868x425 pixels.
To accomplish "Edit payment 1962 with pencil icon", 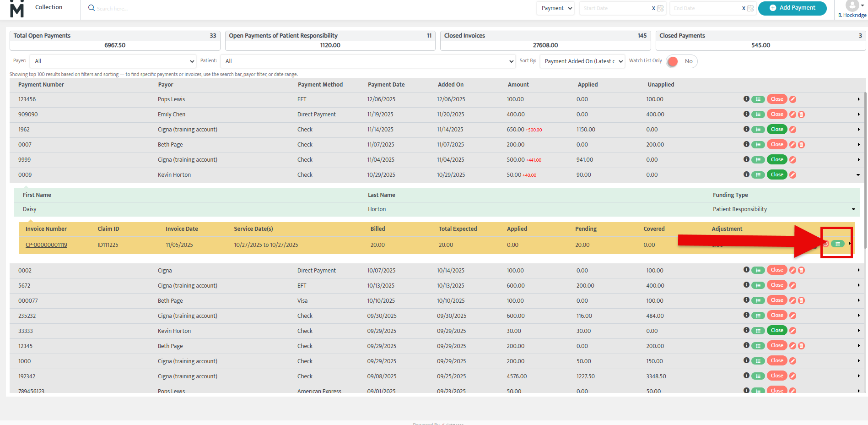I will 793,130.
